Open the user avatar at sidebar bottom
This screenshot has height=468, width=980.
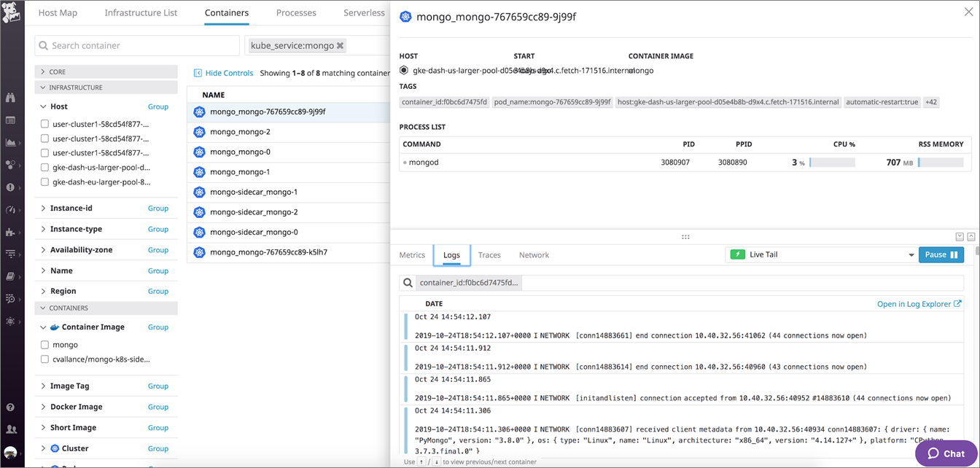[x=11, y=453]
